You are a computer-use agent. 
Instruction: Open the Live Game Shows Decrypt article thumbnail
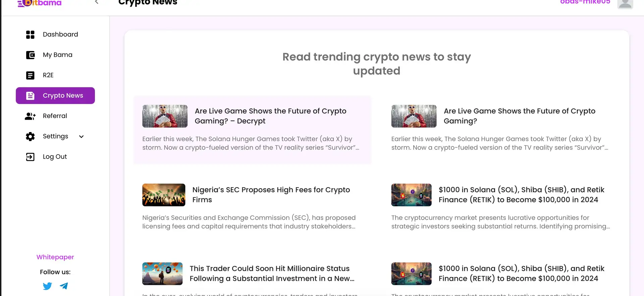tap(165, 116)
